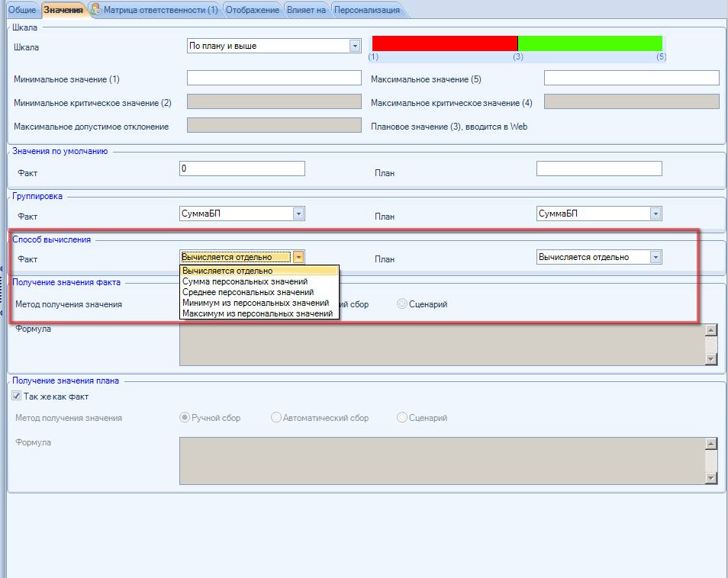
Task: Open the Отображение tab
Action: point(252,10)
